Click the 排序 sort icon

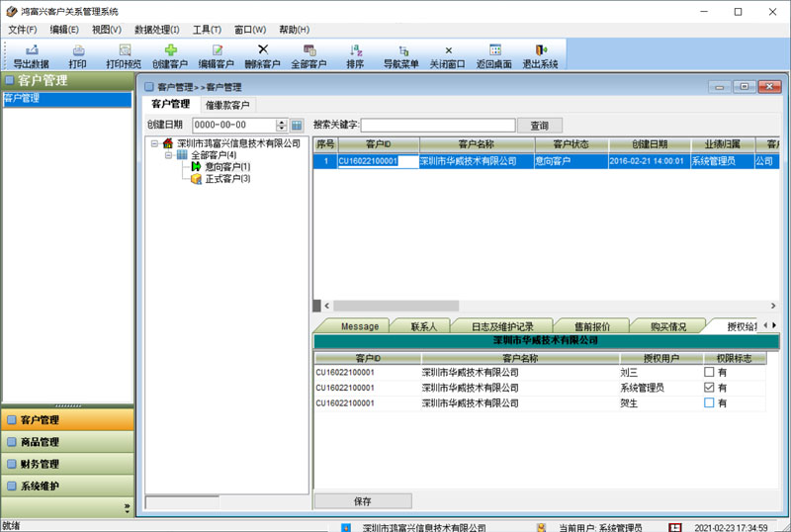tap(356, 50)
